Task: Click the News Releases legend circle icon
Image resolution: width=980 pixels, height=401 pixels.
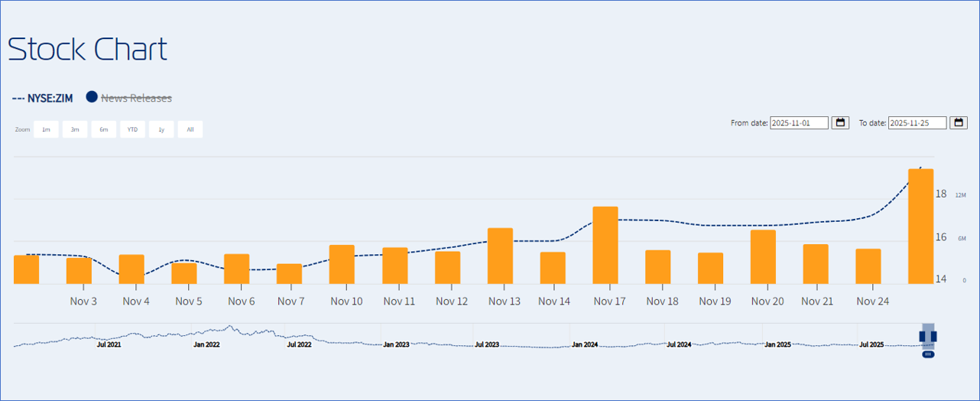Action: pyautogui.click(x=92, y=97)
